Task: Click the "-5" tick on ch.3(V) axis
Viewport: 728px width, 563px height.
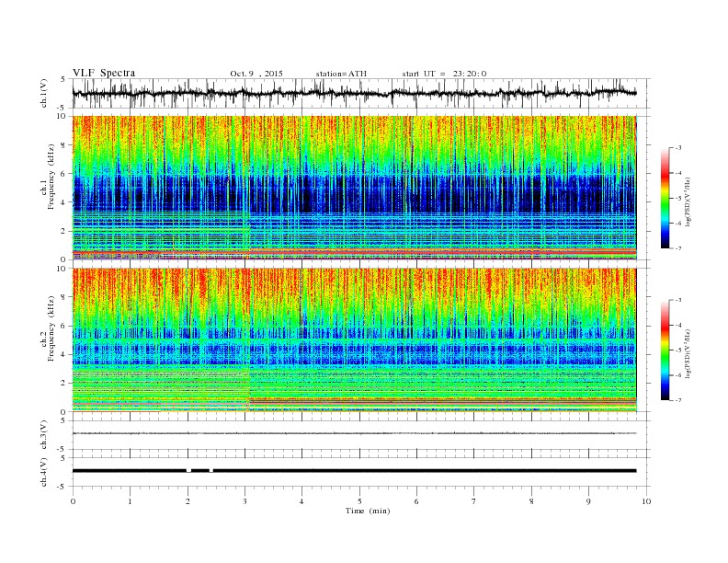Action: pyautogui.click(x=63, y=449)
